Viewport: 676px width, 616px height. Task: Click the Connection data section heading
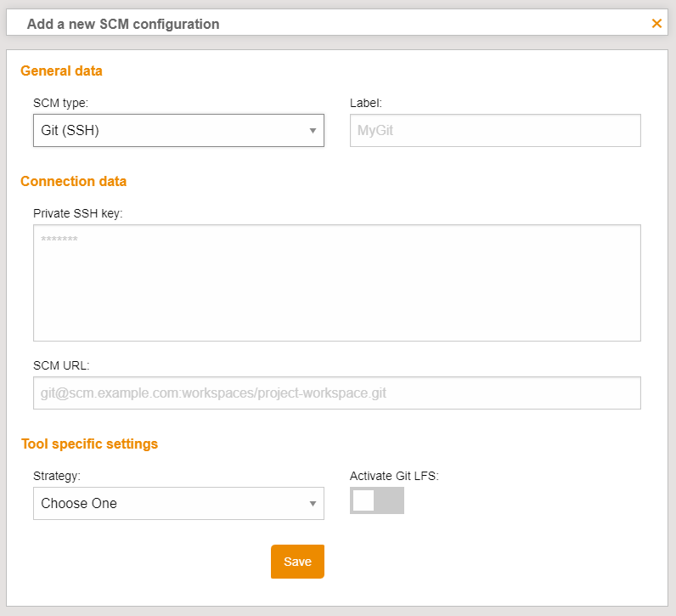point(73,181)
